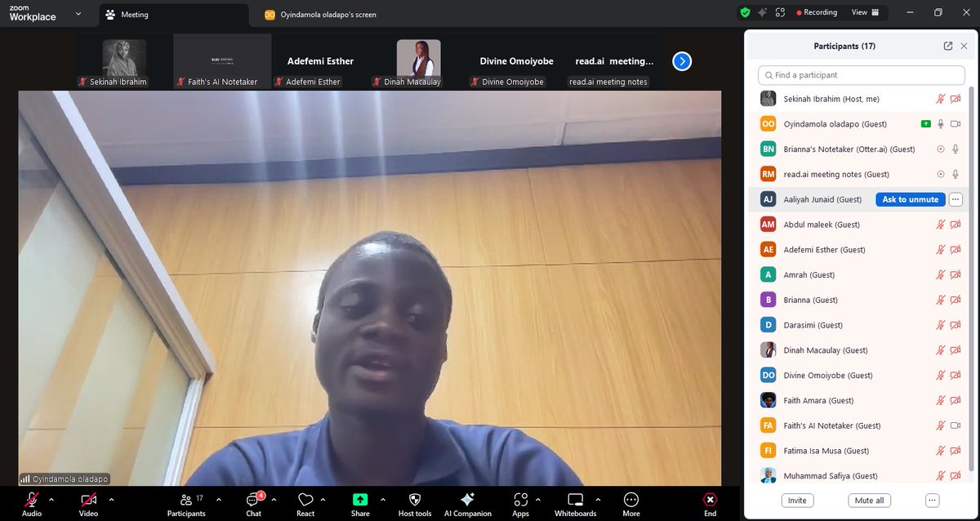This screenshot has width=980, height=521.
Task: Open video options arrow beside Video
Action: coord(111,499)
